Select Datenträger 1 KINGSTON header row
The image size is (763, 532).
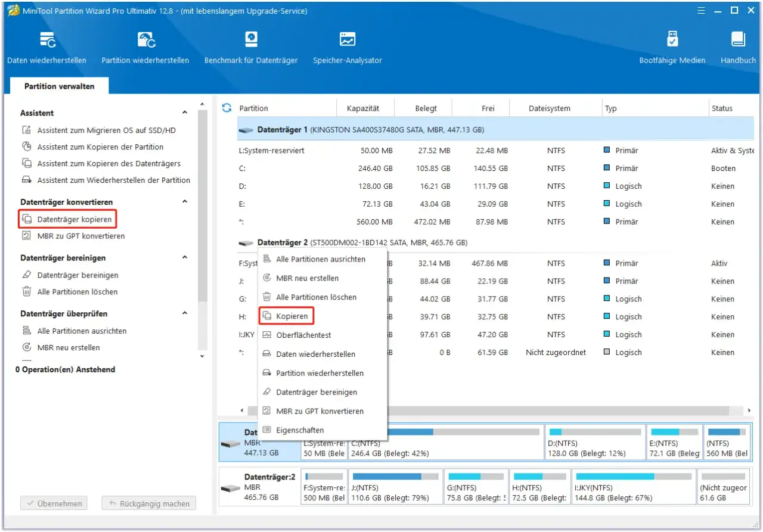(x=495, y=129)
